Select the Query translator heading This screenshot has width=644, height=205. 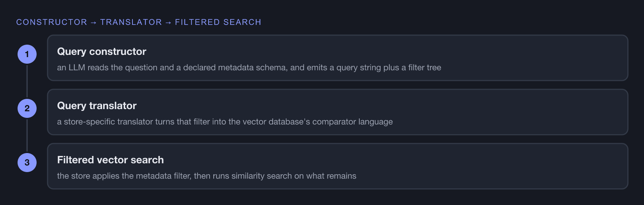tap(97, 106)
